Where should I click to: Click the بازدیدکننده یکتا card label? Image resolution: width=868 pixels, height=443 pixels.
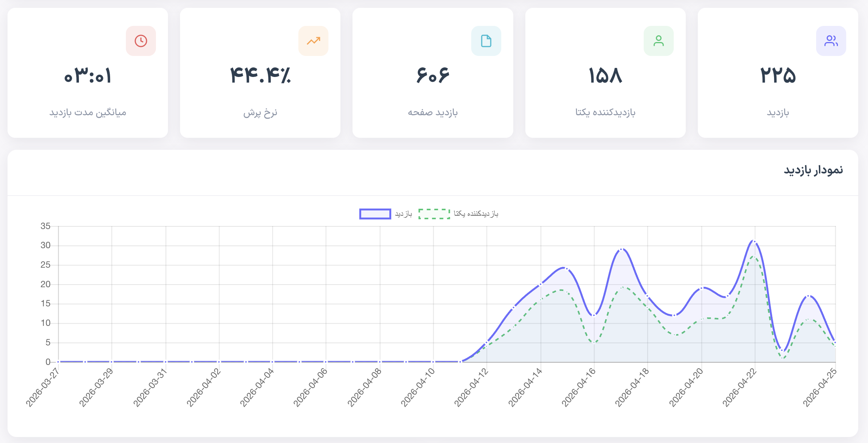click(605, 113)
